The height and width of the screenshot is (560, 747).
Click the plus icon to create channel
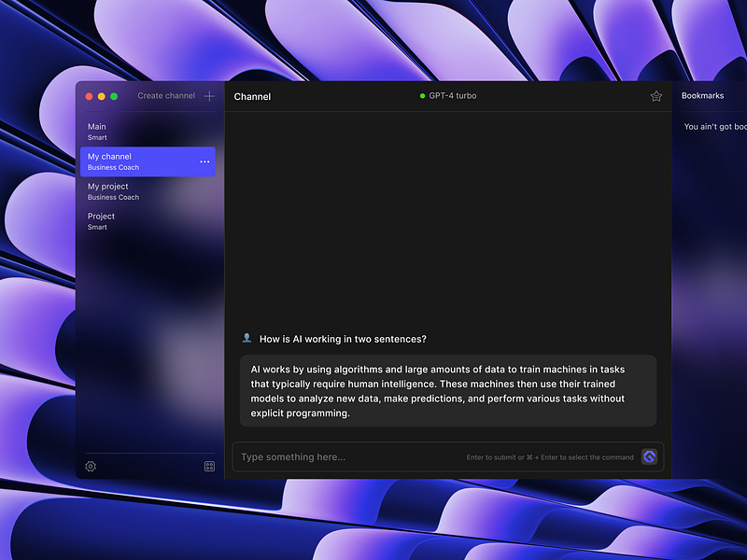pyautogui.click(x=209, y=96)
